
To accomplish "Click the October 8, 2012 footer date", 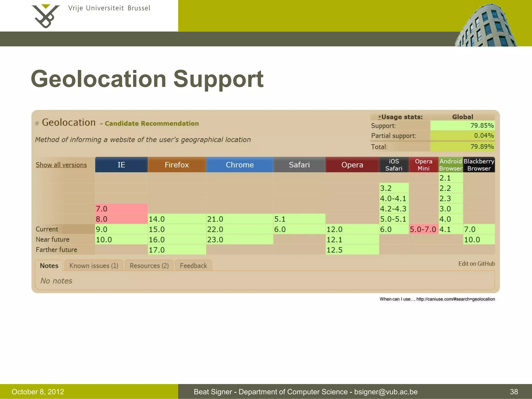I will [38, 392].
